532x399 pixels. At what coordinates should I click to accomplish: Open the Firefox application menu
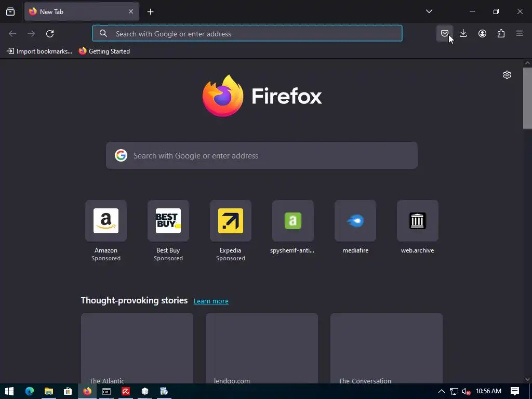[520, 33]
